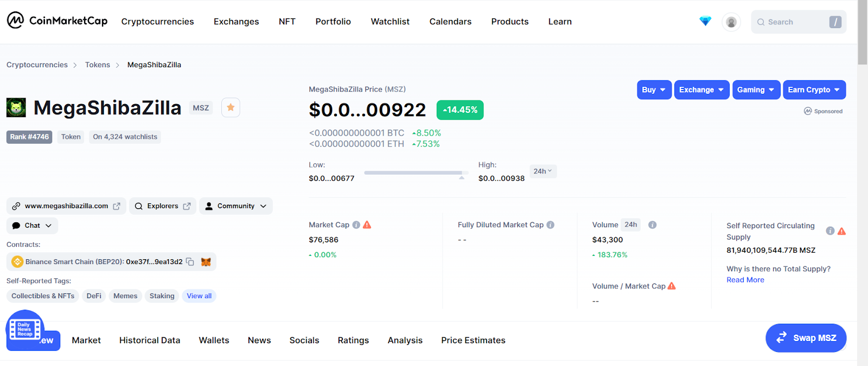Open the Exchange dropdown

coord(702,90)
